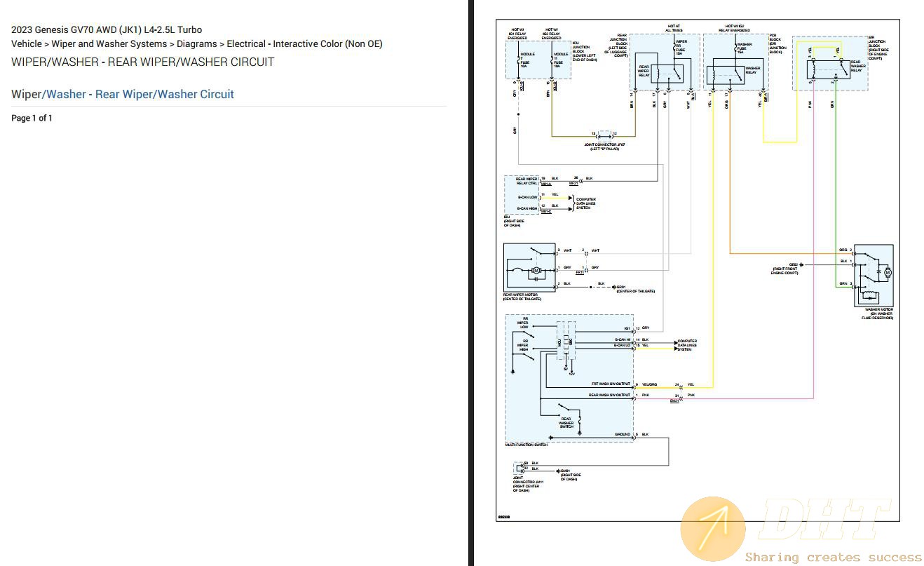Viewport: 924px width, 566px height.
Task: Click the 'B-CAN LOW' pin label in IBU
Action: tap(527, 197)
